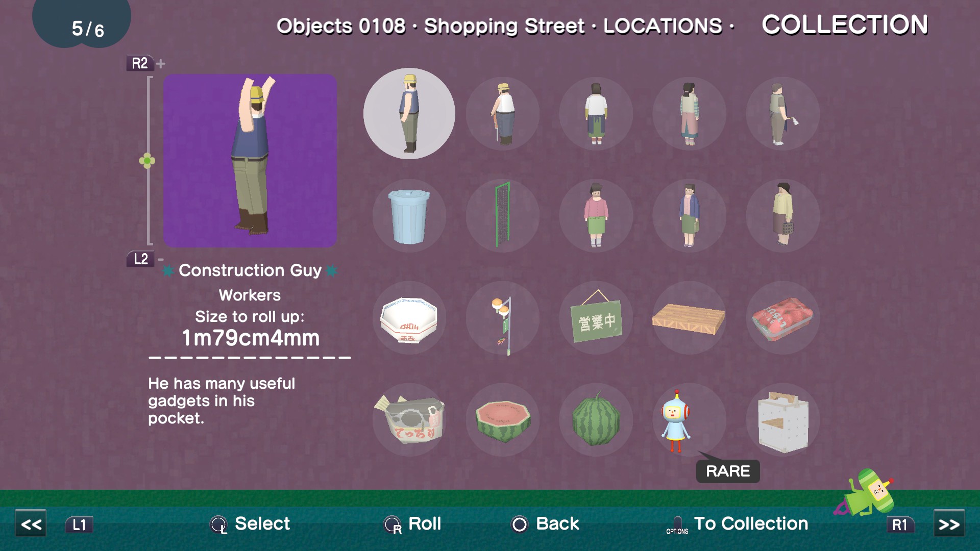Go to previous page with << arrow
This screenshot has height=551, width=980.
pyautogui.click(x=31, y=524)
